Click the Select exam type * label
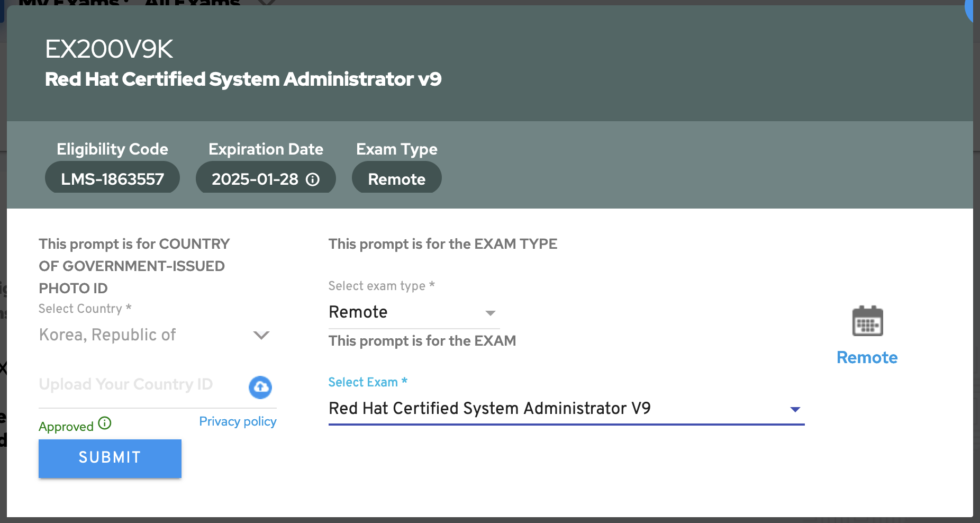Viewport: 980px width, 523px height. point(382,286)
